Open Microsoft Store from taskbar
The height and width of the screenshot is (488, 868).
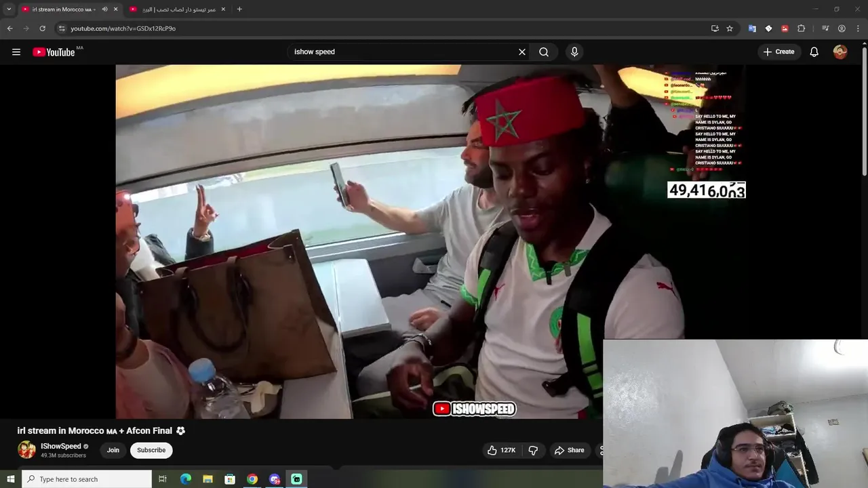[230, 479]
